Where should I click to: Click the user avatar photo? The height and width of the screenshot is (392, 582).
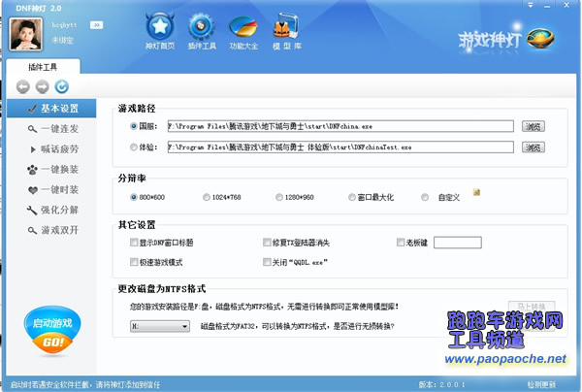point(25,34)
